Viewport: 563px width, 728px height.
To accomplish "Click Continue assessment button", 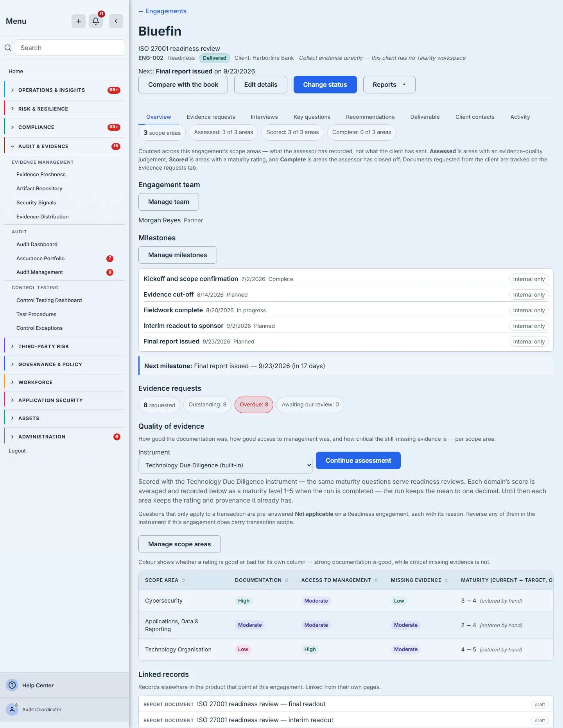I will coord(358,461).
